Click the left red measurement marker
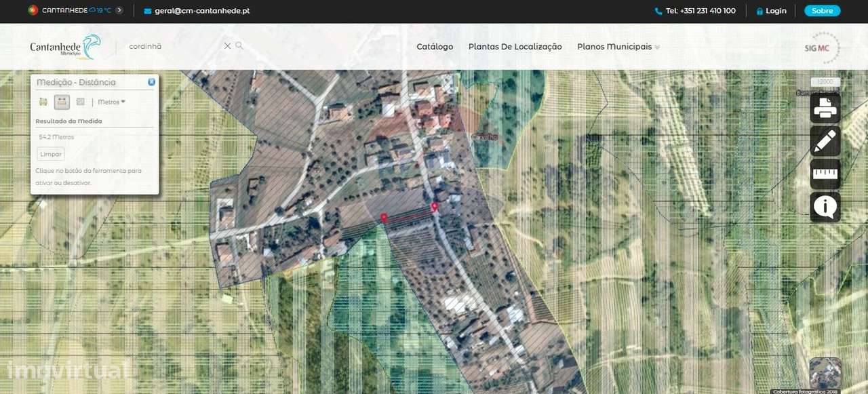 [x=384, y=217]
